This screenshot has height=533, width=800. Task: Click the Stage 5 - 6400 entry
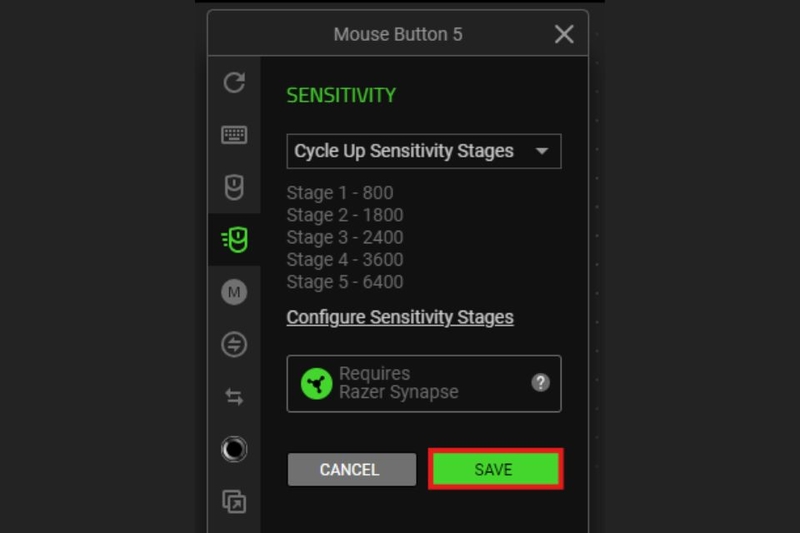[x=345, y=282]
